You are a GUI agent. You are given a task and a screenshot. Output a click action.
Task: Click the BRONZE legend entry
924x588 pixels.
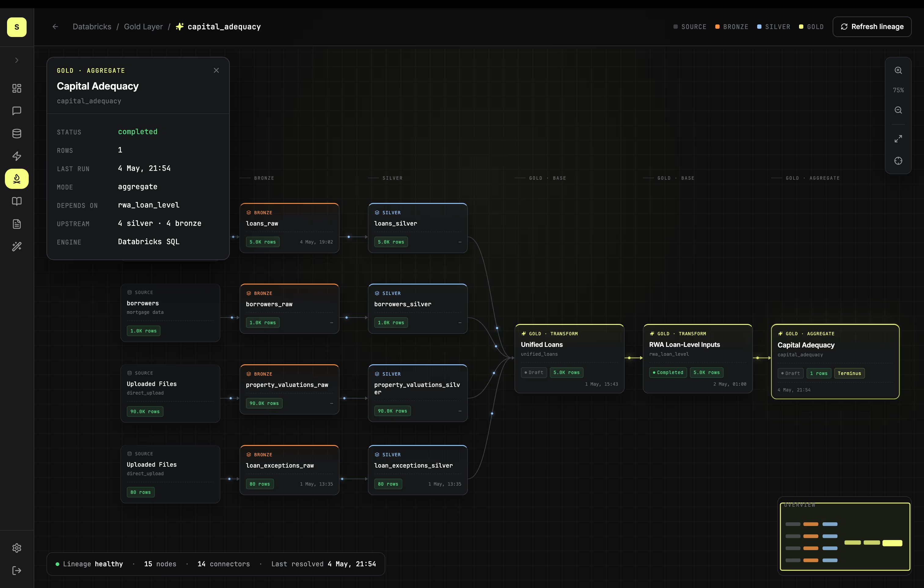click(x=732, y=27)
